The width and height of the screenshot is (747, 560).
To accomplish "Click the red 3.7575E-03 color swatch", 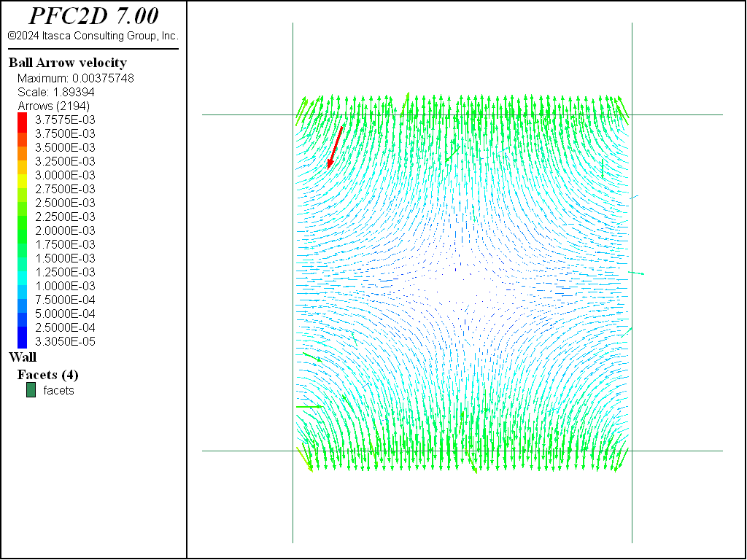I will (22, 120).
